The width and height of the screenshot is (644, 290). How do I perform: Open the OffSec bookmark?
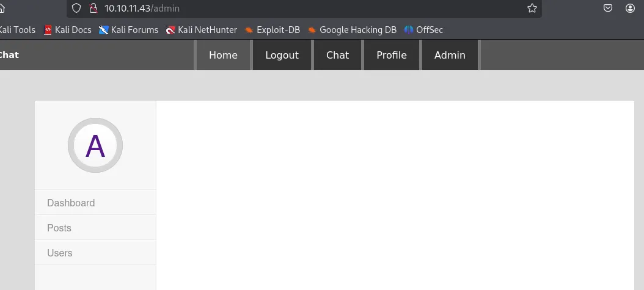point(423,30)
